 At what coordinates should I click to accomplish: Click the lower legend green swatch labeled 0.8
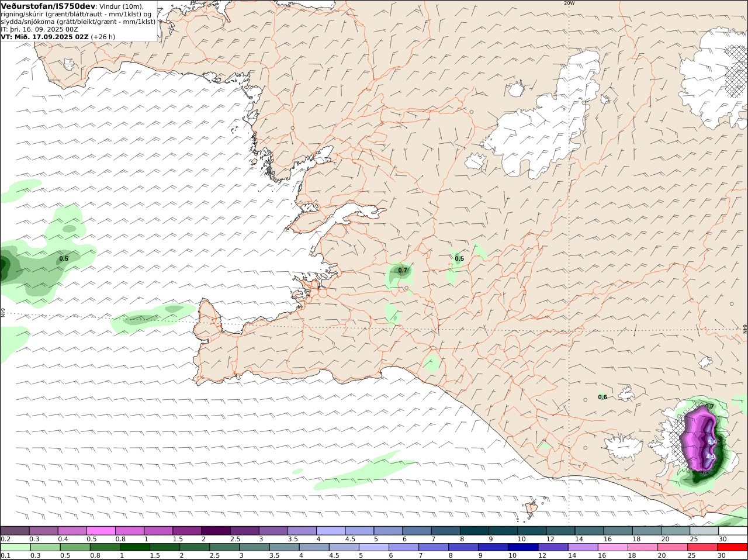[105, 547]
